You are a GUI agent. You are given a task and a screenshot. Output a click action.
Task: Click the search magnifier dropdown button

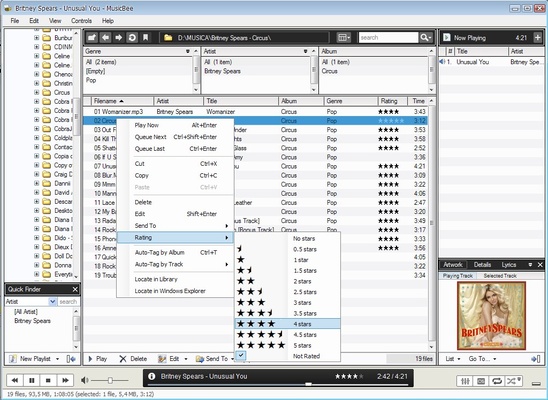426,37
